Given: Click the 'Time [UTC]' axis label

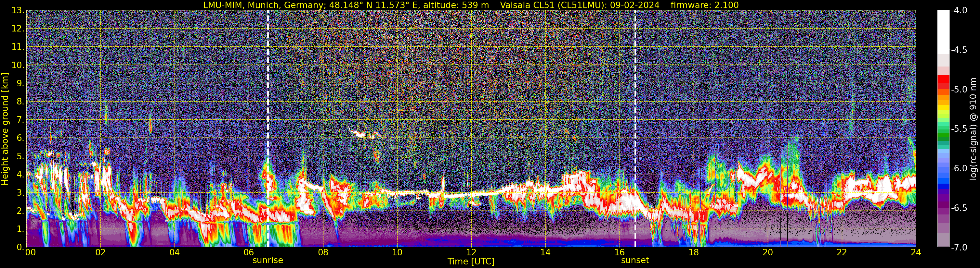Looking at the screenshot, I should point(471,262).
